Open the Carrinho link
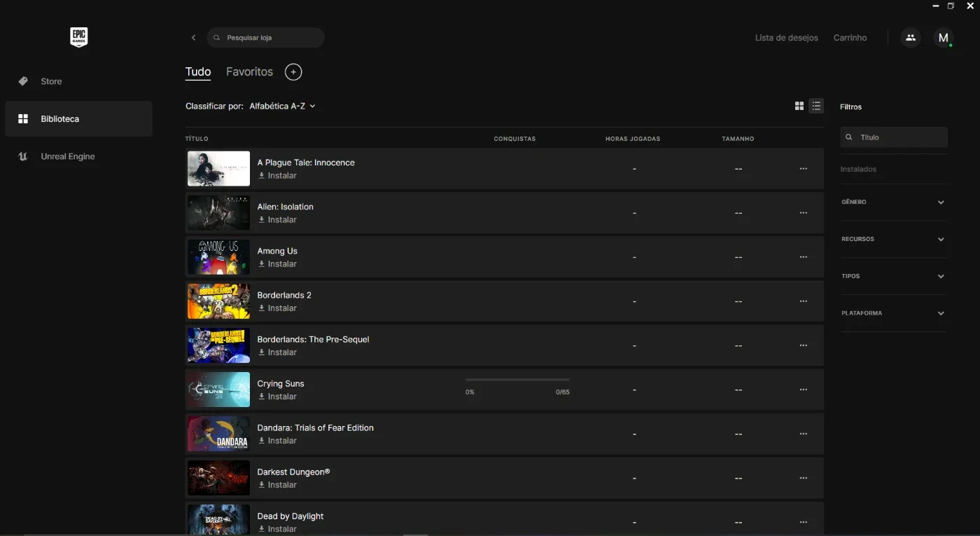980x536 pixels. click(850, 38)
